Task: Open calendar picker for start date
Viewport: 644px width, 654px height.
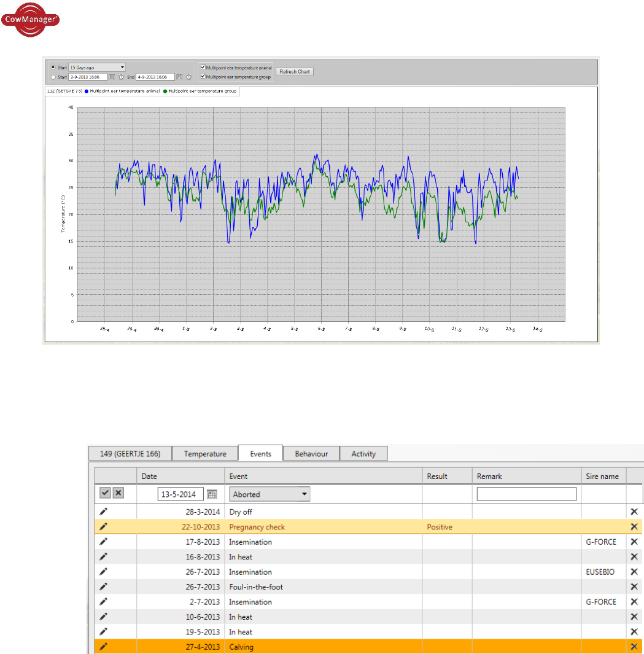Action: point(112,77)
